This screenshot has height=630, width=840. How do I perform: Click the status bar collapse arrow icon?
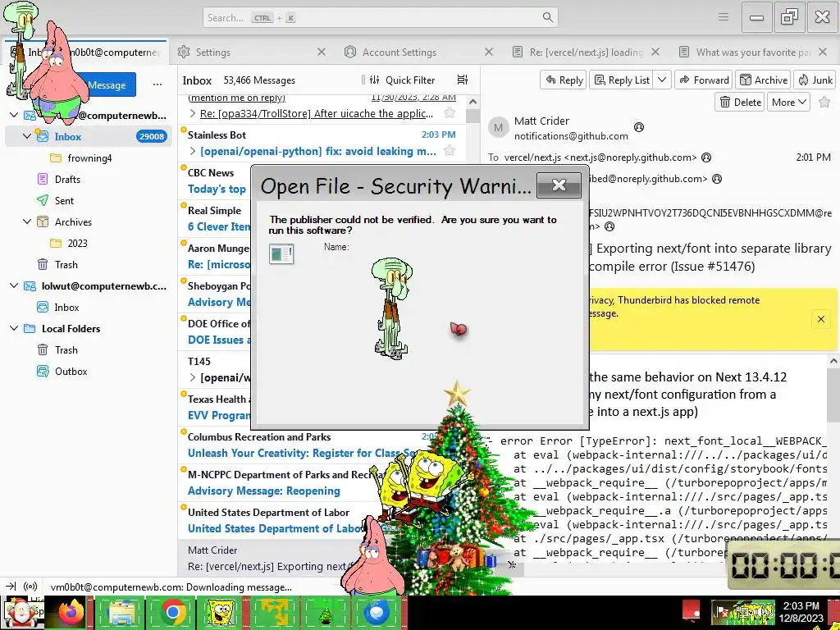coord(11,587)
